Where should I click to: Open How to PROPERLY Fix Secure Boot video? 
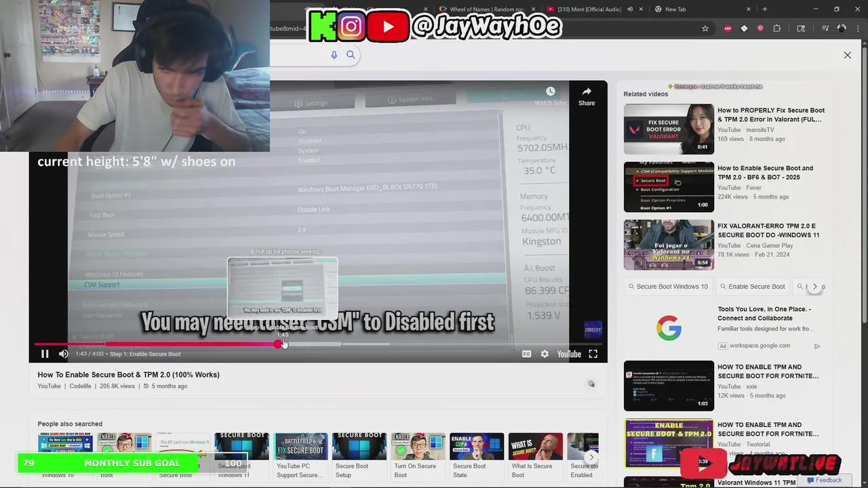(771, 115)
